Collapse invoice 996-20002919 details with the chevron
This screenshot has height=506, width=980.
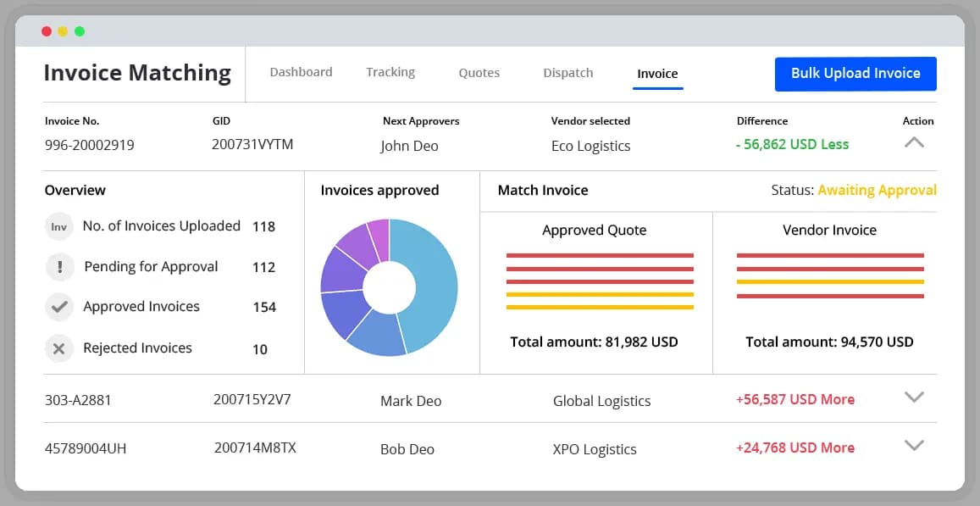pyautogui.click(x=914, y=143)
